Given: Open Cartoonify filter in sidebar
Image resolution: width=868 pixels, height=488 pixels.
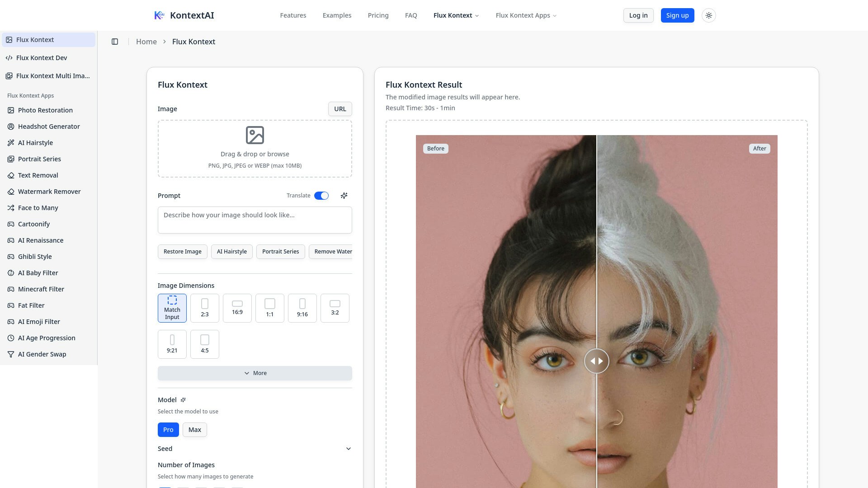Looking at the screenshot, I should pyautogui.click(x=49, y=224).
